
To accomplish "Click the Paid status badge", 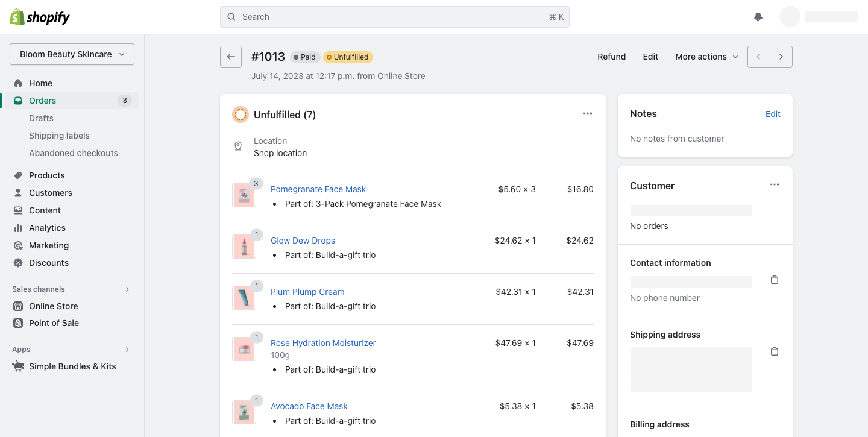I will (x=305, y=57).
